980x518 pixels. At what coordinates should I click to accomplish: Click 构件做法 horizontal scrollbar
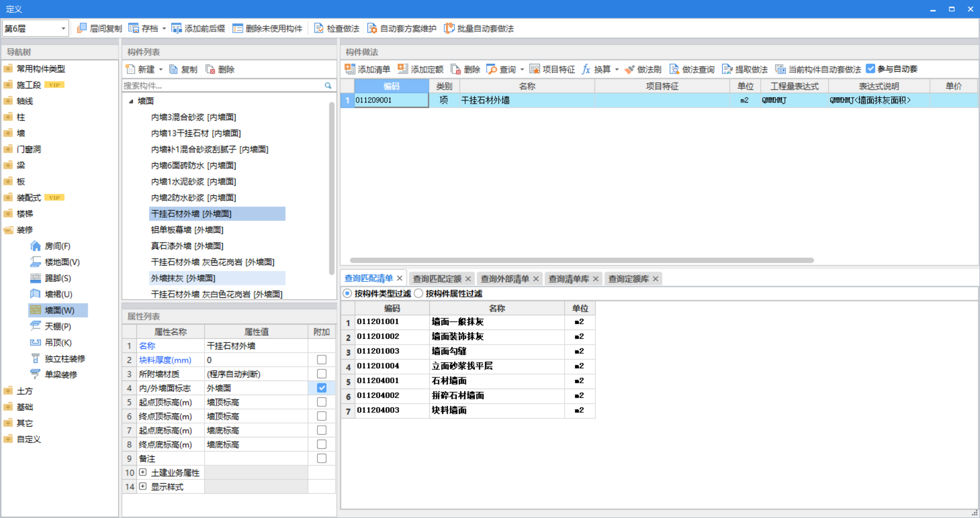[x=581, y=260]
